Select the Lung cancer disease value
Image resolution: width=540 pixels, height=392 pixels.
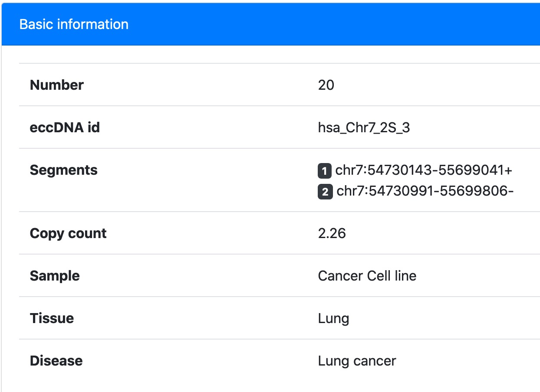357,361
